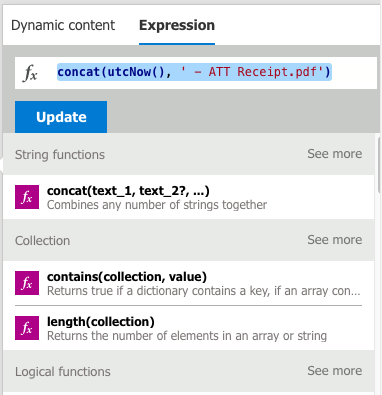The width and height of the screenshot is (382, 395).
Task: Click the fx icon beside expression box
Action: pyautogui.click(x=30, y=73)
